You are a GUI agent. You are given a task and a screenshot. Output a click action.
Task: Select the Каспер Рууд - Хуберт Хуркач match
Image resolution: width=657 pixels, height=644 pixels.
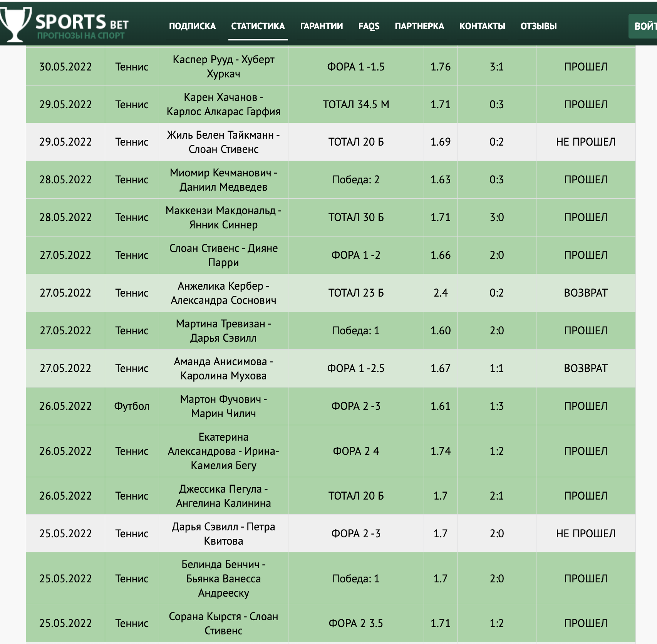pos(223,67)
